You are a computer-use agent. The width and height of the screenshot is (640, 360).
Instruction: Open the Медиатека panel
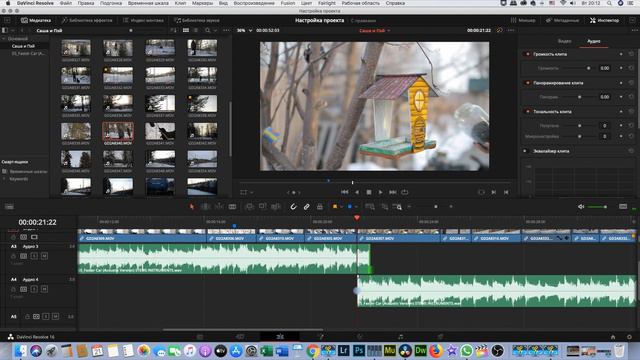36,20
